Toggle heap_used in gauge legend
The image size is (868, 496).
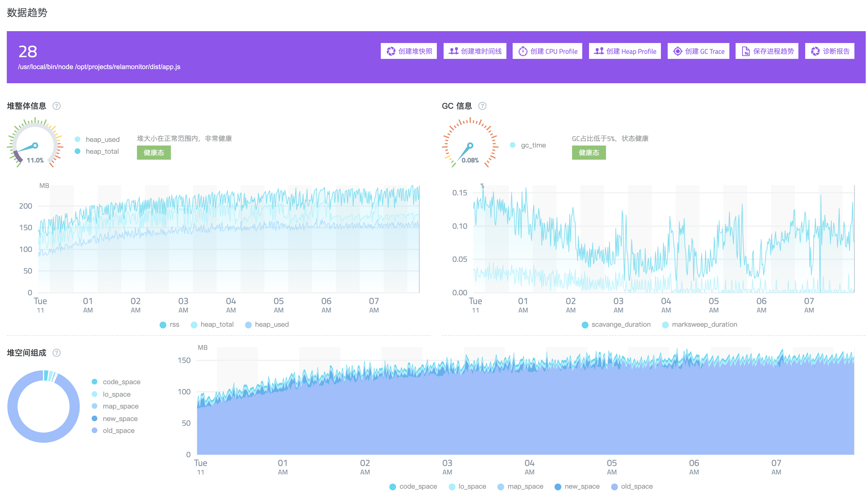pyautogui.click(x=97, y=139)
